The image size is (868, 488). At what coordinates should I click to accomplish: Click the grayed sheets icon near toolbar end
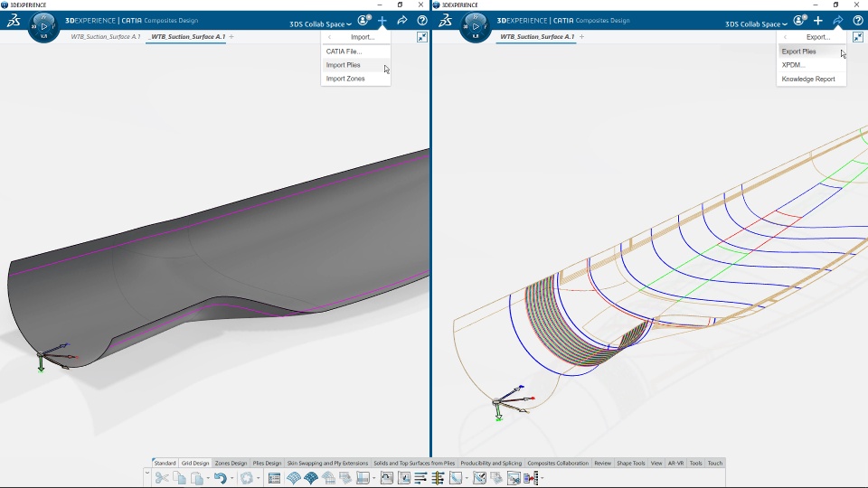496,477
